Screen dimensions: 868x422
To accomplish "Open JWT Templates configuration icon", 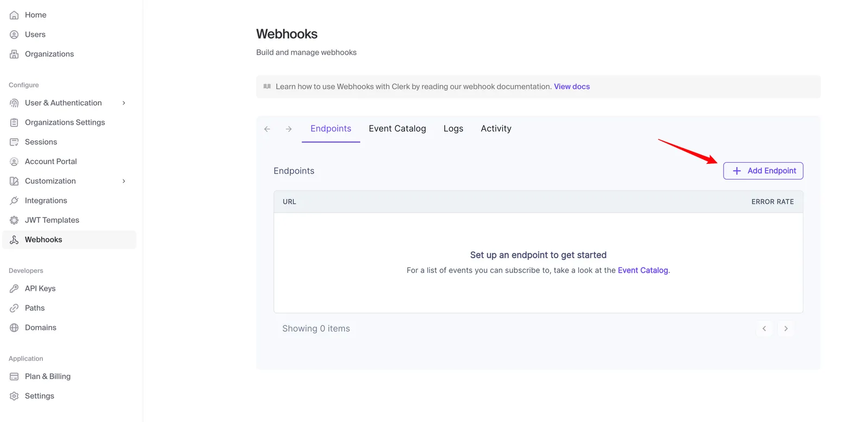I will point(14,220).
